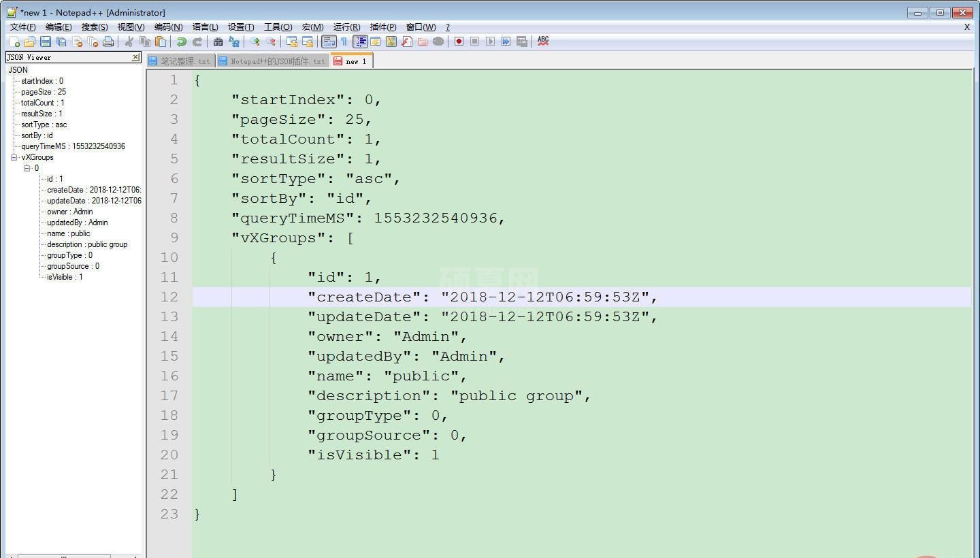Collapse the vXGroups tree node
This screenshot has width=980, height=558.
(14, 157)
